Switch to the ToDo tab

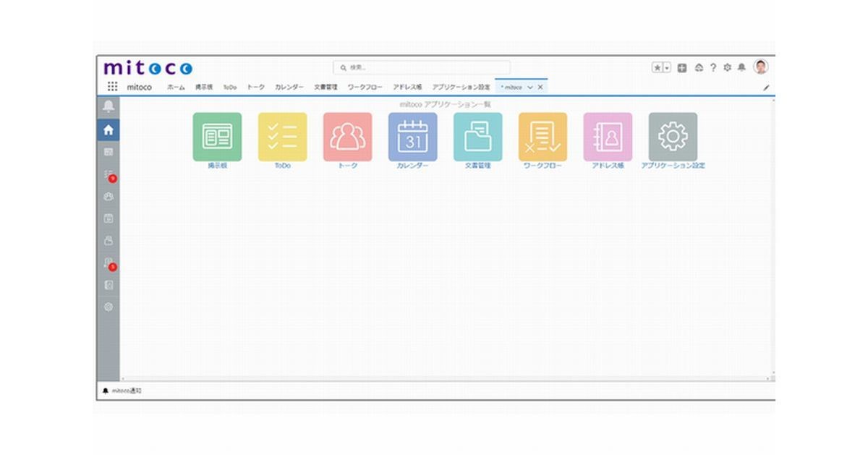(230, 87)
